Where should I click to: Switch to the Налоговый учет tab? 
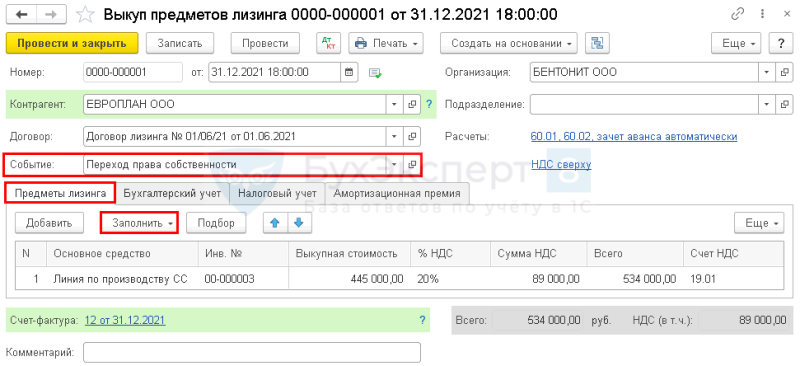click(278, 193)
